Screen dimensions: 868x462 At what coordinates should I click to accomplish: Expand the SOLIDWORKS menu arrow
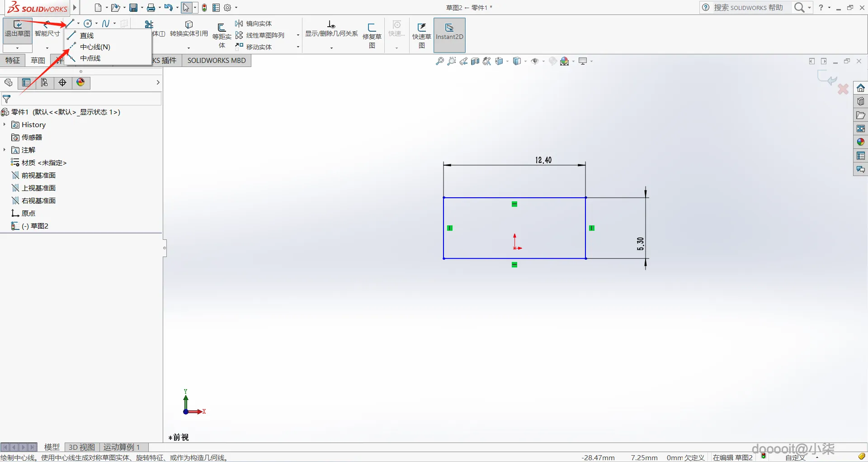tap(75, 8)
